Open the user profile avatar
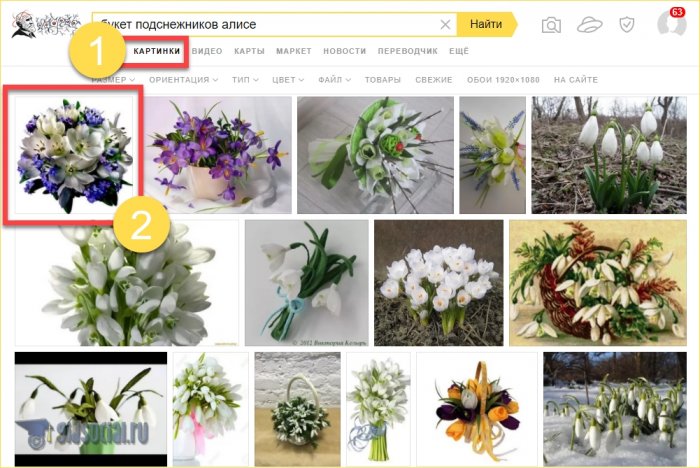Image resolution: width=700 pixels, height=468 pixels. coord(670,25)
